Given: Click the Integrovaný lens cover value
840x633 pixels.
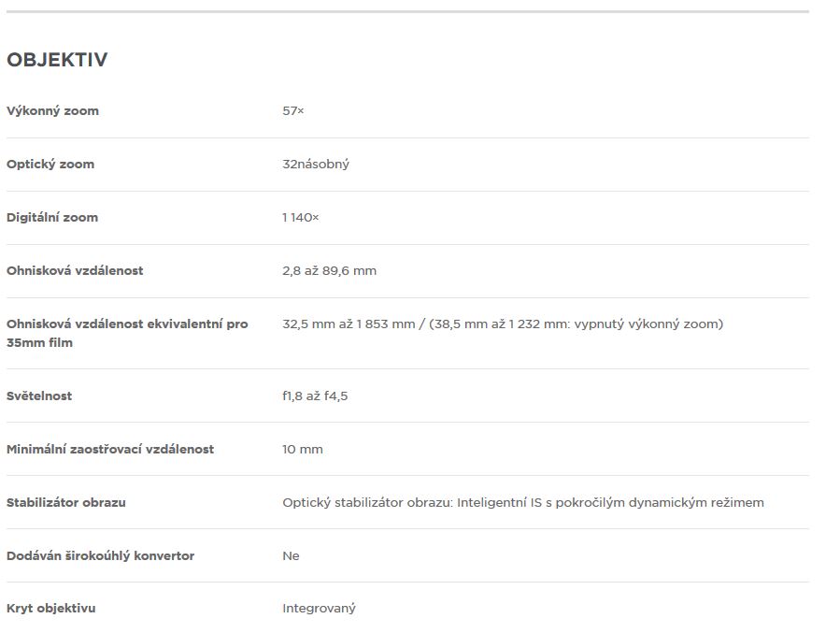Looking at the screenshot, I should click(x=319, y=609).
